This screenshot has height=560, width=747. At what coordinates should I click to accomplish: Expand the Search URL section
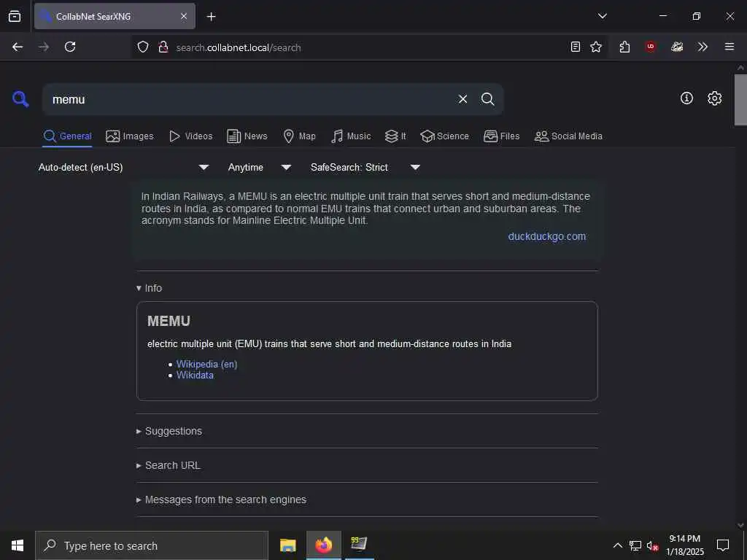[x=169, y=465]
